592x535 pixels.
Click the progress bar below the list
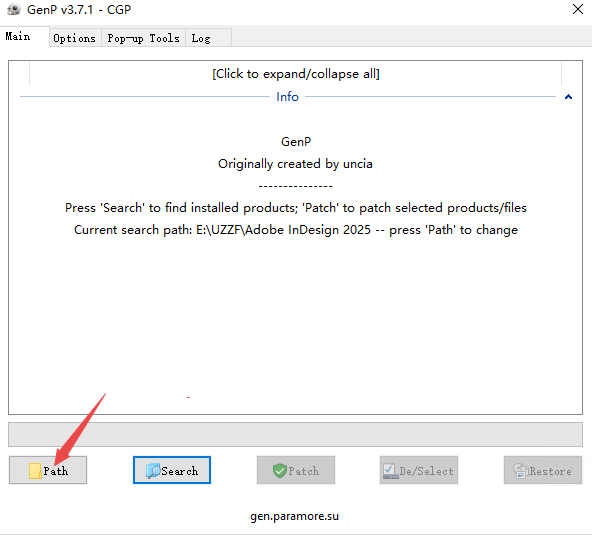pyautogui.click(x=295, y=434)
